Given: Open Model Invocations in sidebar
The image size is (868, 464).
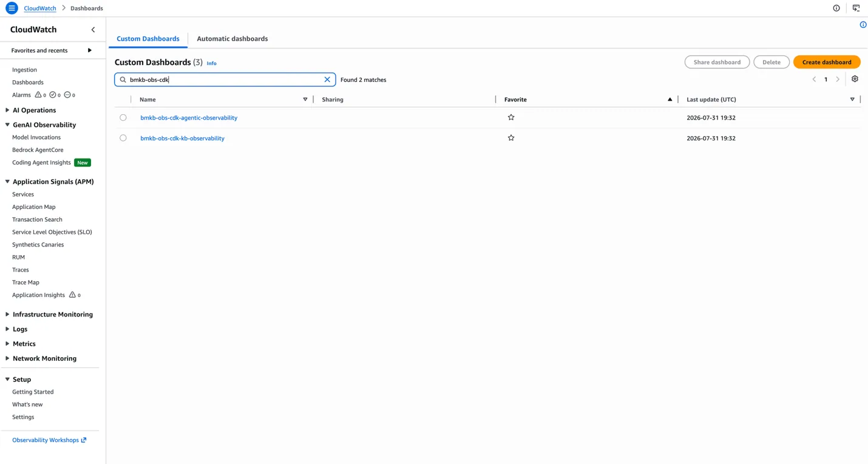Looking at the screenshot, I should tap(36, 137).
